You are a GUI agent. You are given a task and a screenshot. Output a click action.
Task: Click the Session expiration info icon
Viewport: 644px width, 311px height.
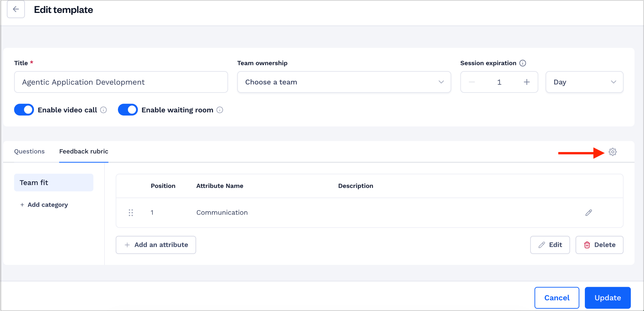(523, 63)
